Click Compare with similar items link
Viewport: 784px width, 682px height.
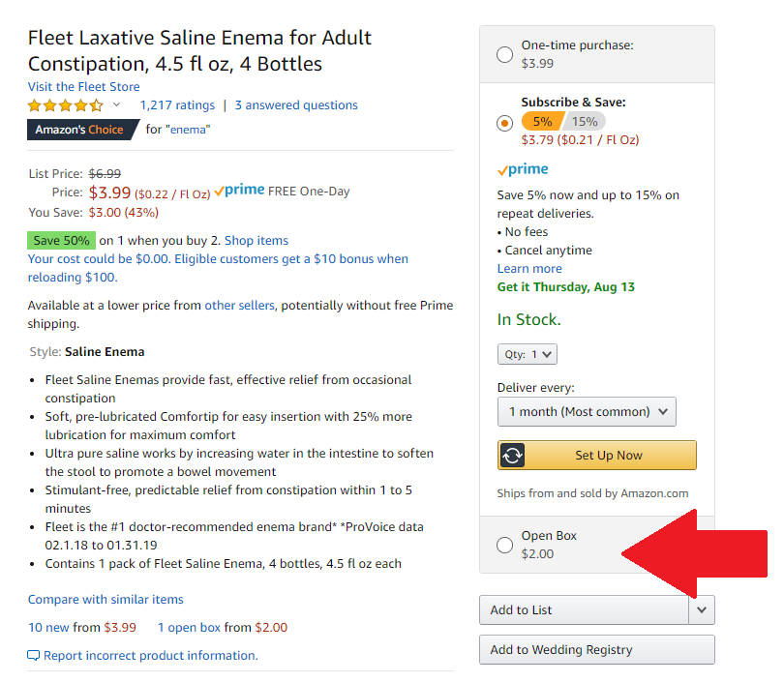pyautogui.click(x=106, y=600)
